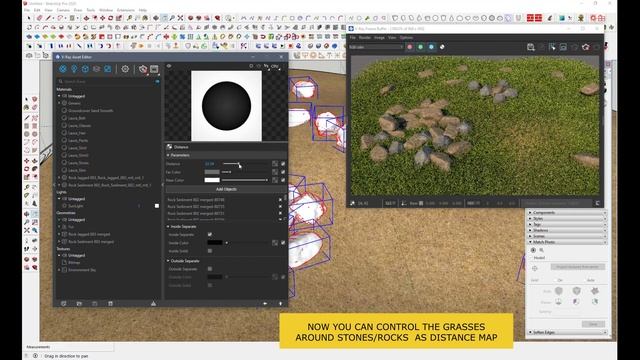The width and height of the screenshot is (640, 360).
Task: Select Rock Sediment 002 merged geometry
Action: [x=91, y=242]
